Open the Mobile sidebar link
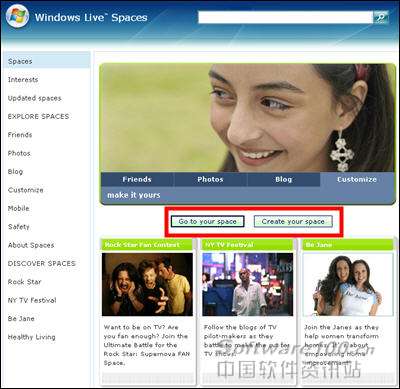This screenshot has width=400, height=389. [x=19, y=208]
